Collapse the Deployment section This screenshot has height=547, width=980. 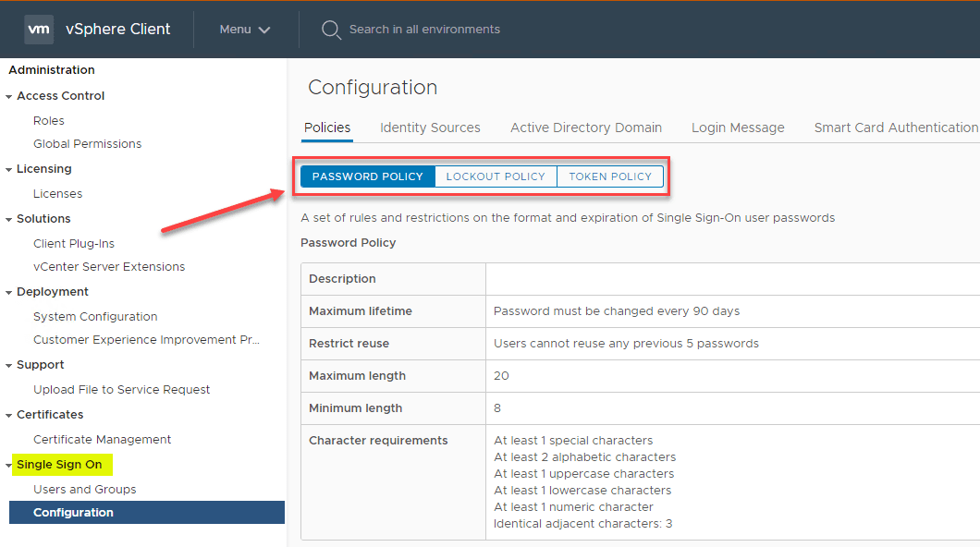(x=9, y=291)
